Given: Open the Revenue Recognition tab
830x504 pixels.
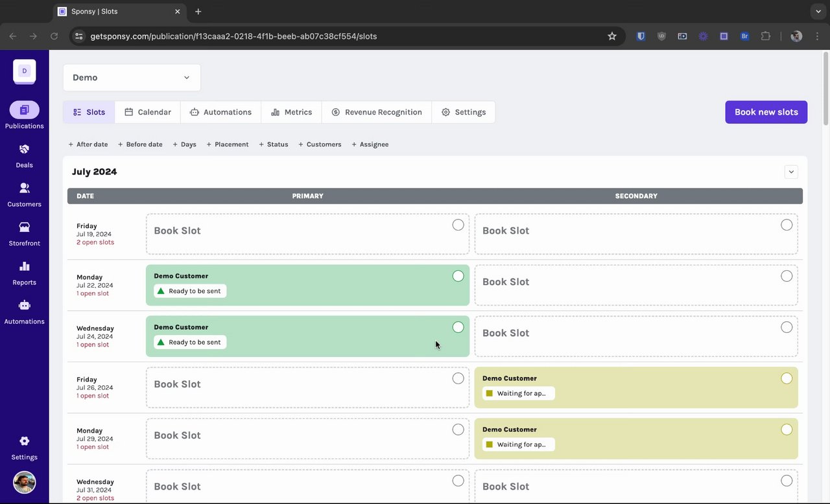Looking at the screenshot, I should [x=377, y=112].
